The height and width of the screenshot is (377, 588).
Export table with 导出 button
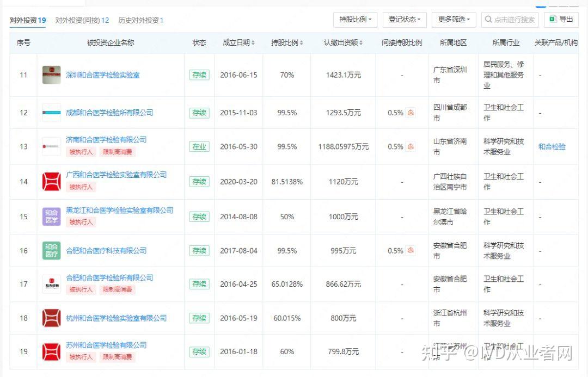(x=561, y=20)
